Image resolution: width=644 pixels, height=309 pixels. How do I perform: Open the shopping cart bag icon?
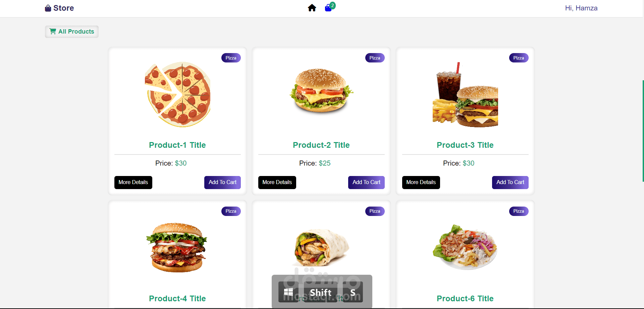(328, 8)
